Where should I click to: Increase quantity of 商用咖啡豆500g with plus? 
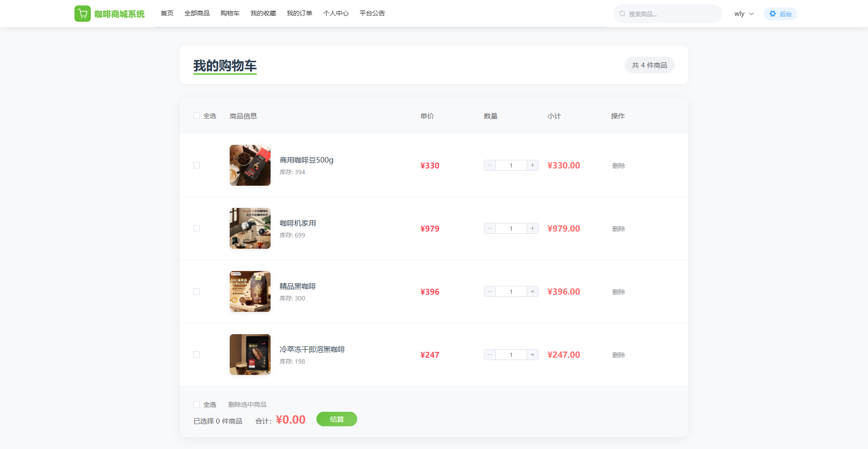click(533, 165)
